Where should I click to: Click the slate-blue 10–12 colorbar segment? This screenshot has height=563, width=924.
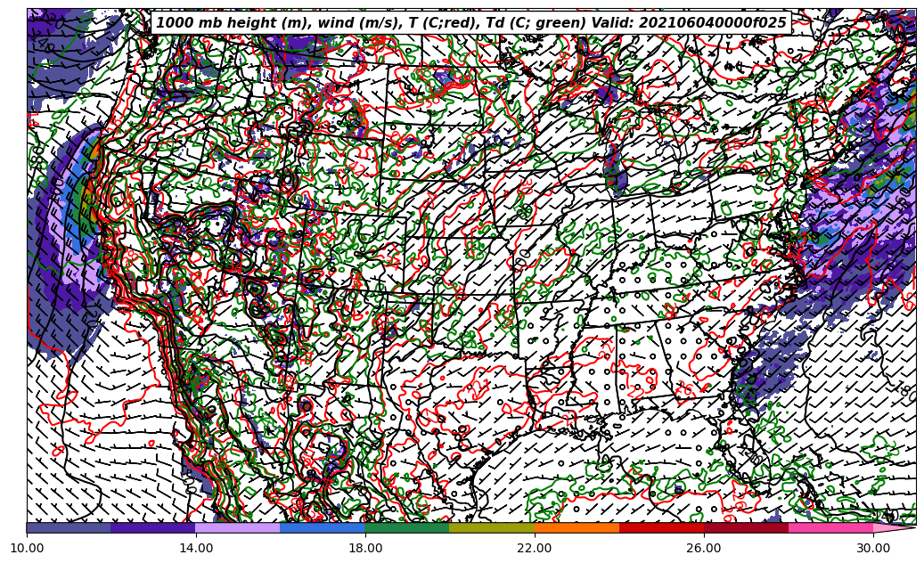pyautogui.click(x=69, y=527)
